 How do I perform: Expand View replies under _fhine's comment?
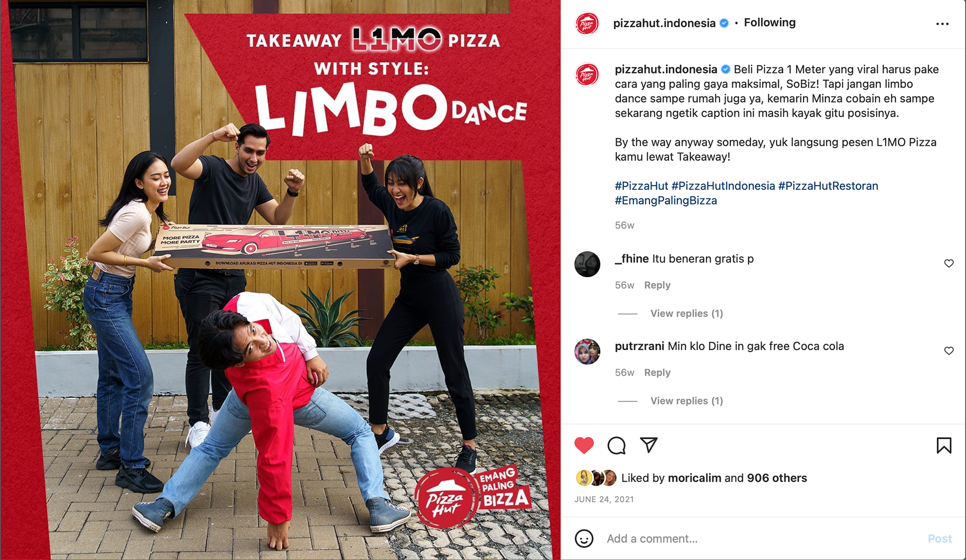tap(686, 313)
